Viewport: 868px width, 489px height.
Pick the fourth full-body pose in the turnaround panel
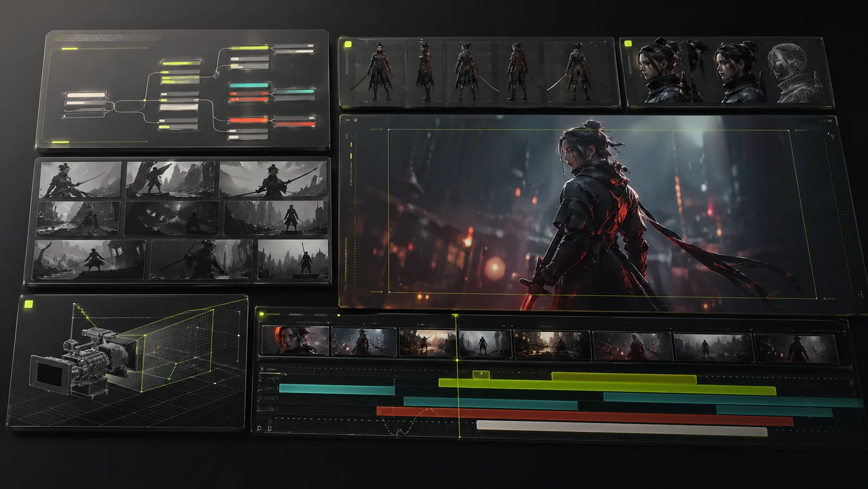tap(517, 71)
